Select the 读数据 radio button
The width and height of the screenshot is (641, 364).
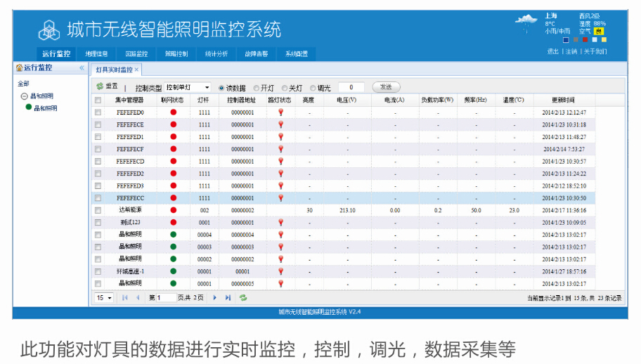coord(221,88)
